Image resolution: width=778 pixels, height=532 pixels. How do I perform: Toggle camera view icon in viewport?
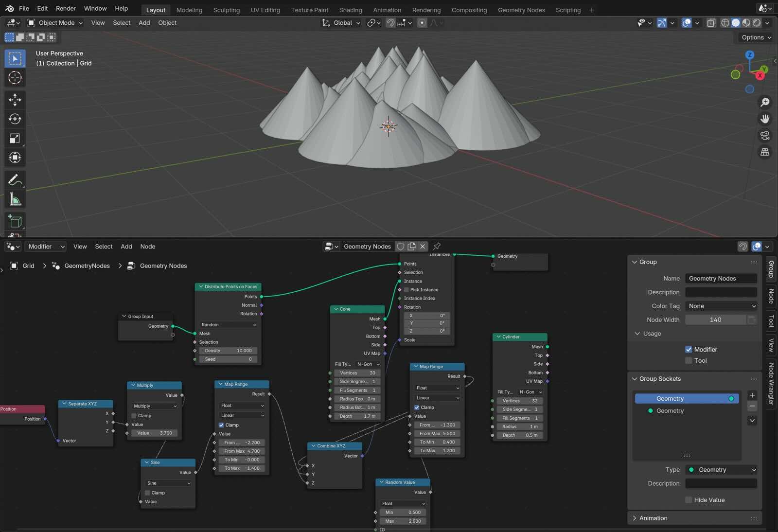765,136
